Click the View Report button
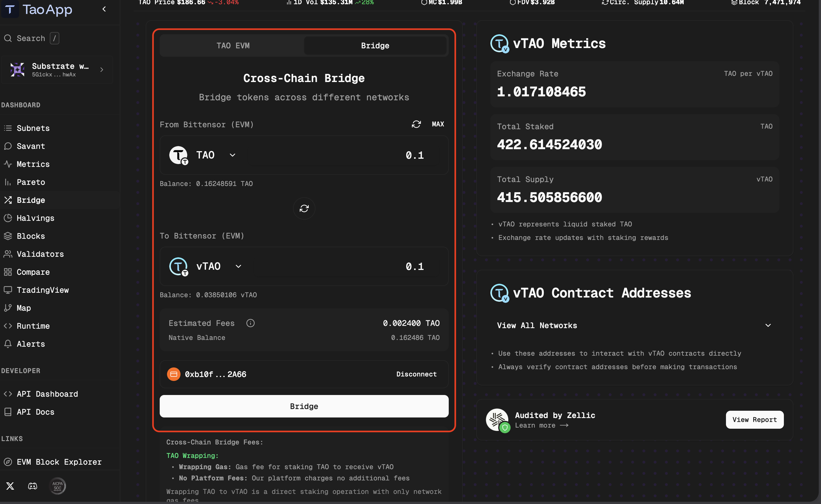 pos(754,420)
